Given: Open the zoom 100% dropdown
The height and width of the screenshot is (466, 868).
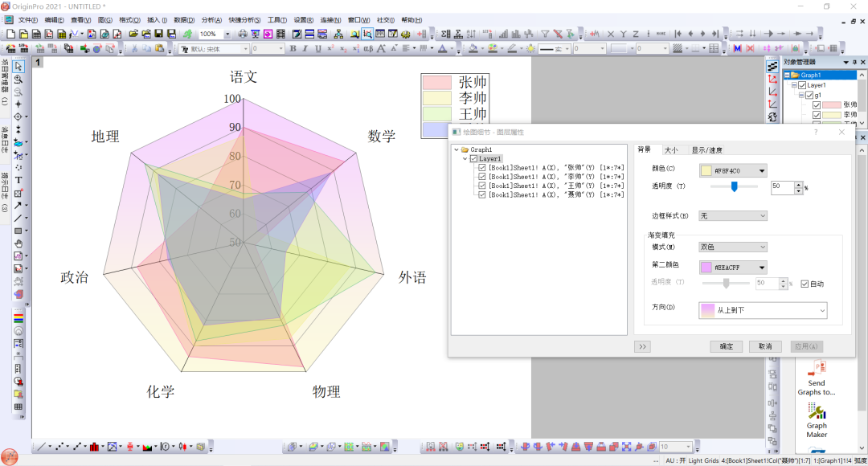Looking at the screenshot, I should point(227,35).
